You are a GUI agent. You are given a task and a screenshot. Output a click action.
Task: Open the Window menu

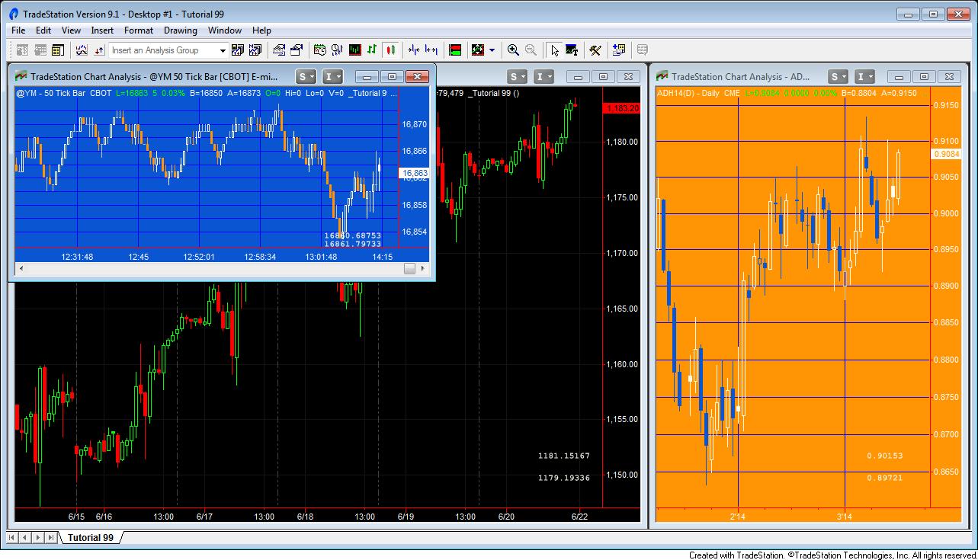[225, 30]
